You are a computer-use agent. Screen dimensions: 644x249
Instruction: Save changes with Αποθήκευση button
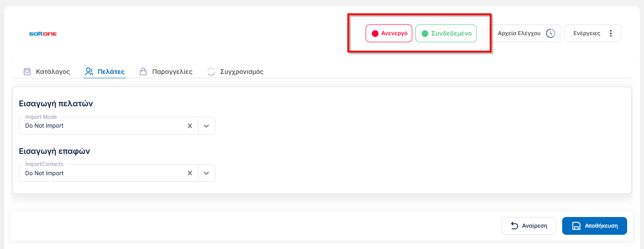[595, 226]
